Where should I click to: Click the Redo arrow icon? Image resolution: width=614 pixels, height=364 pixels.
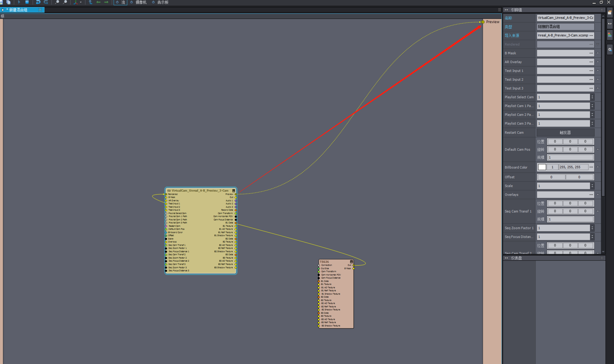pos(46,2)
